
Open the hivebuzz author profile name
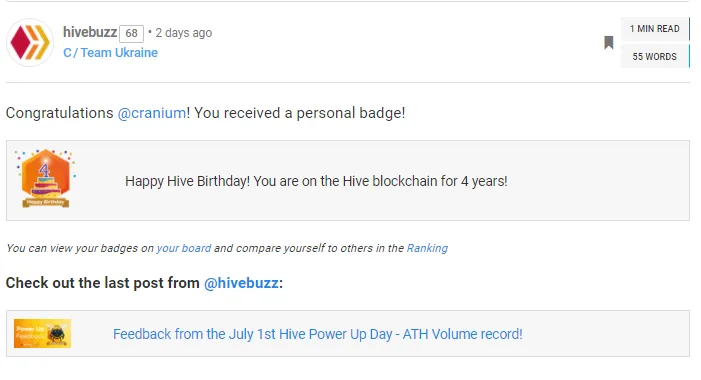coord(90,32)
